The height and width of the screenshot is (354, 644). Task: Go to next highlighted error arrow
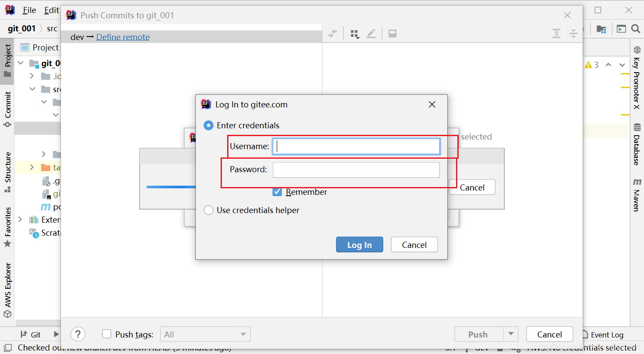click(x=622, y=65)
